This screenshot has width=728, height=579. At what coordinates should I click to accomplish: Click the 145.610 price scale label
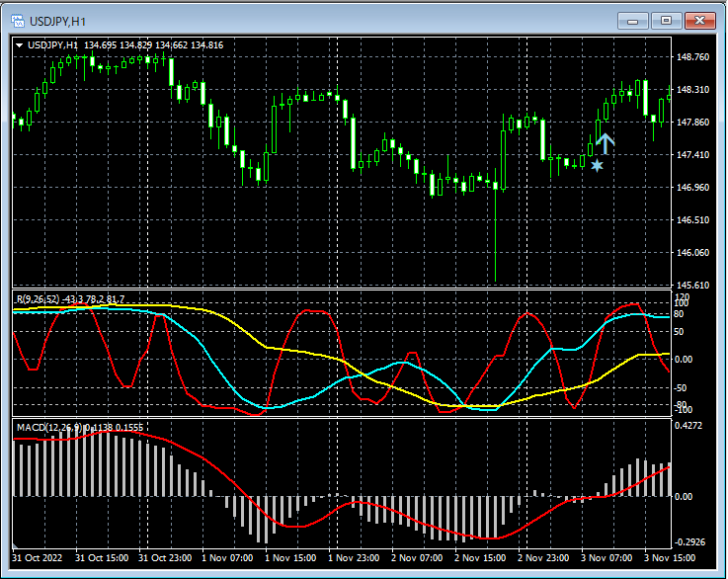click(x=690, y=286)
